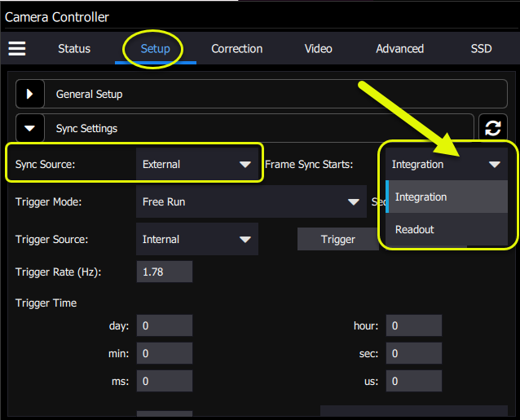Open the Advanced tab
520x420 pixels.
(x=399, y=49)
